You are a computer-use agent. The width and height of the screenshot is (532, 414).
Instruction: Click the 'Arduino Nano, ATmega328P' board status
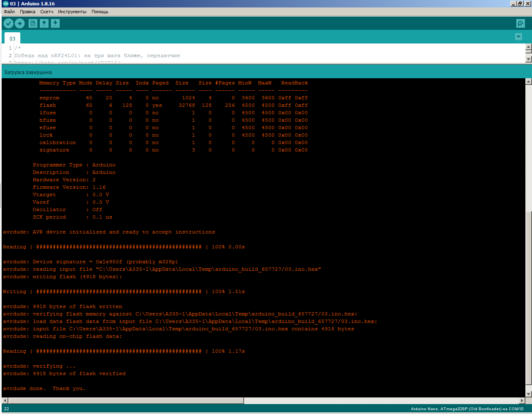[467, 409]
